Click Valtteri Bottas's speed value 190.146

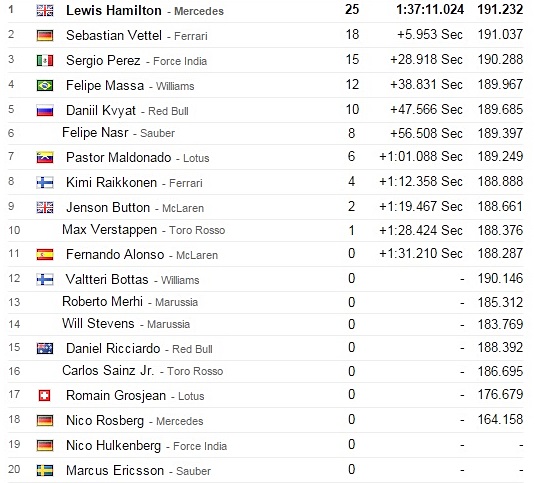point(500,278)
